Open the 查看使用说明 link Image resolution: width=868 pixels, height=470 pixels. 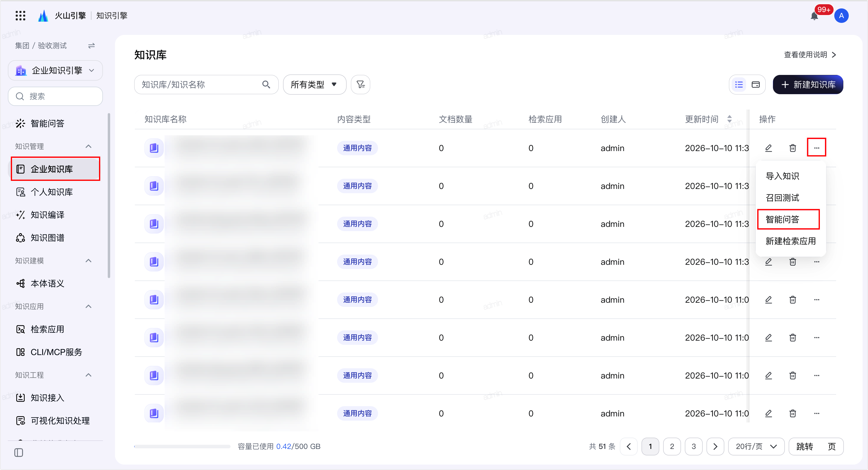click(x=810, y=54)
